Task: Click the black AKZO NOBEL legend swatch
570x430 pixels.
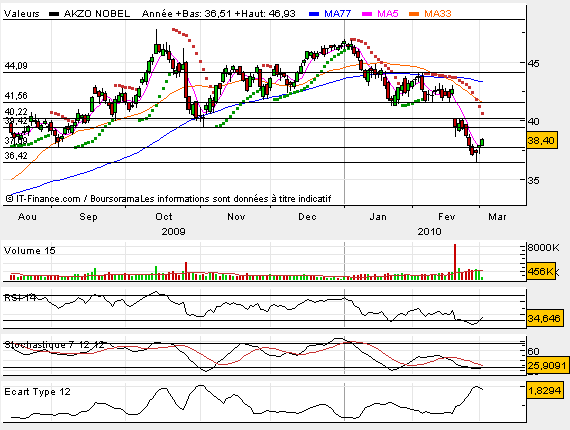Action: pyautogui.click(x=54, y=14)
